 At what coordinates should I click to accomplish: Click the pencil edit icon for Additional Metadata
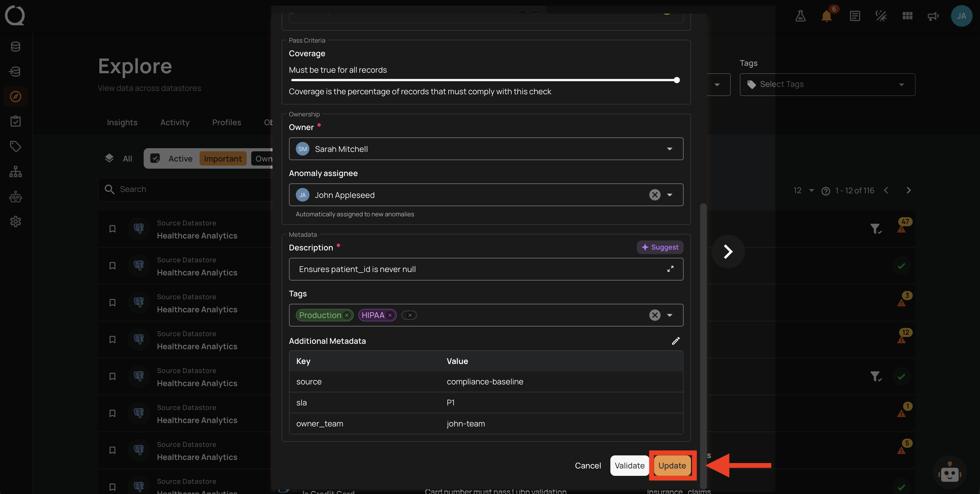pos(676,341)
